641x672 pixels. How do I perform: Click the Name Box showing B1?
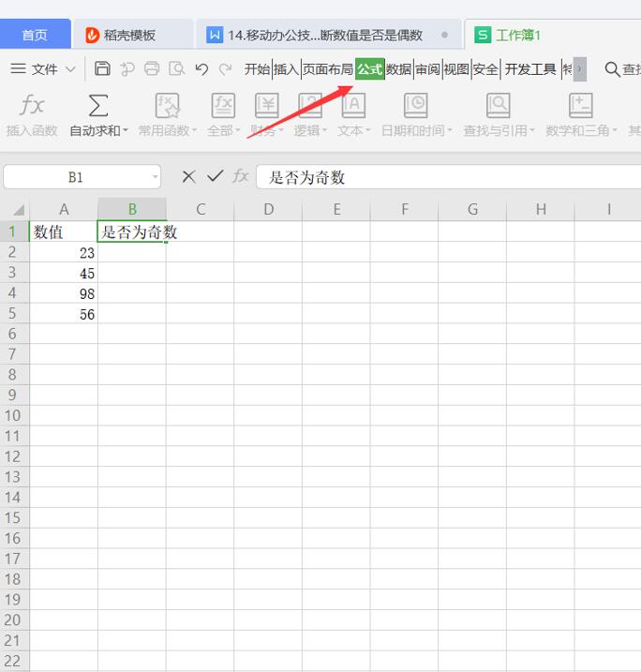coord(82,176)
